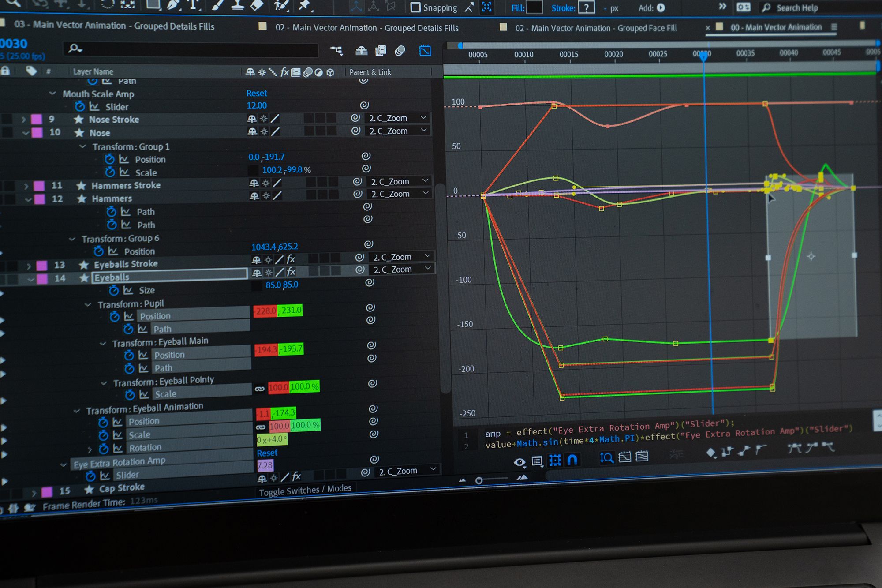The width and height of the screenshot is (882, 588).
Task: Toggle the Graph Editor button
Action: 425,51
